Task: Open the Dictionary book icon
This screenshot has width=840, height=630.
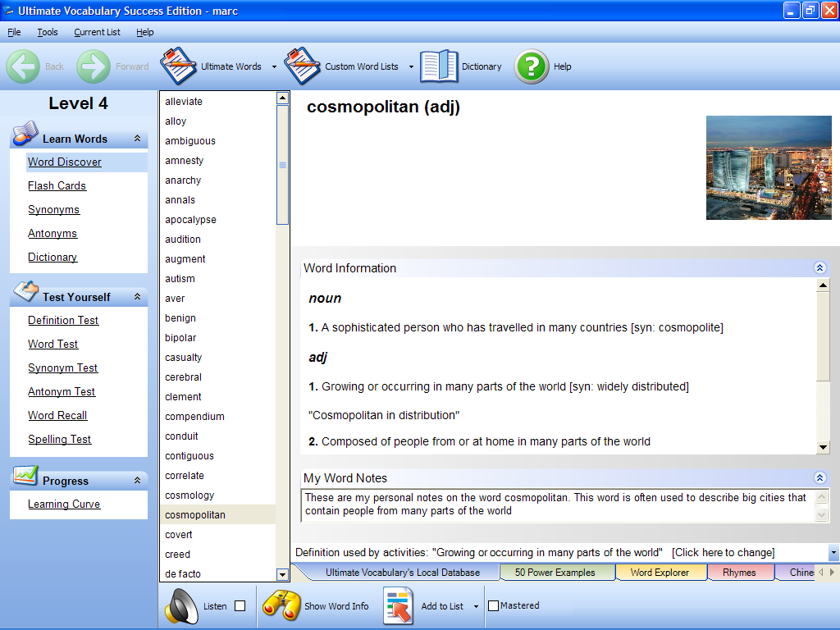Action: [x=439, y=66]
